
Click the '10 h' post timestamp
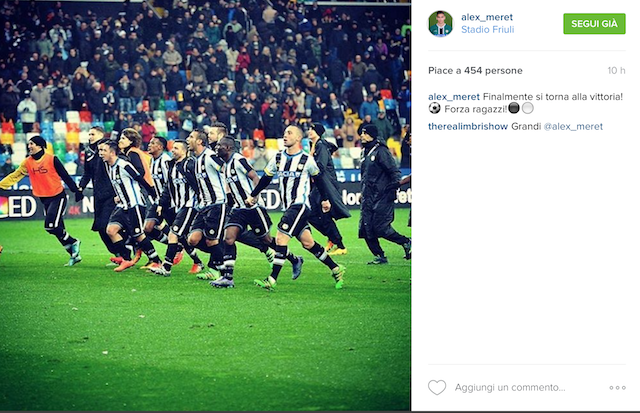click(616, 71)
